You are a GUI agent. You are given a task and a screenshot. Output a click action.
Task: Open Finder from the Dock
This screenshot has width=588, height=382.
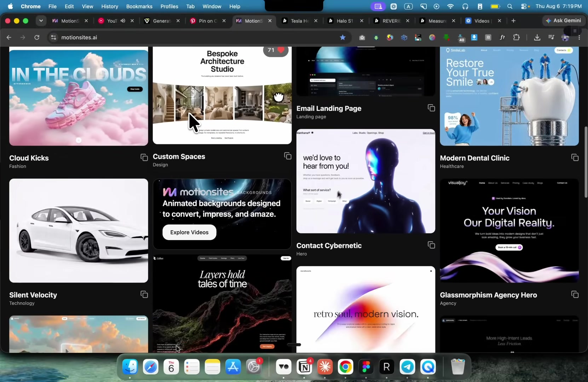pyautogui.click(x=130, y=367)
